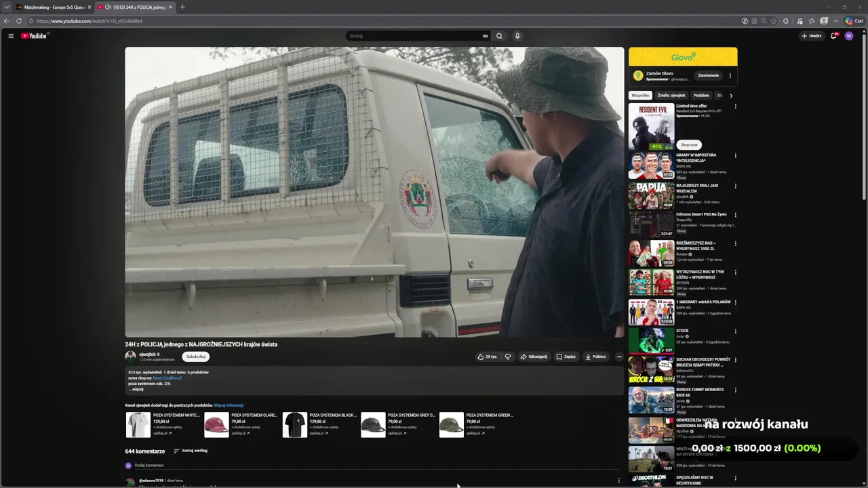This screenshot has width=868, height=488.
Task: Open YouTube notifications bell
Action: coord(834,36)
